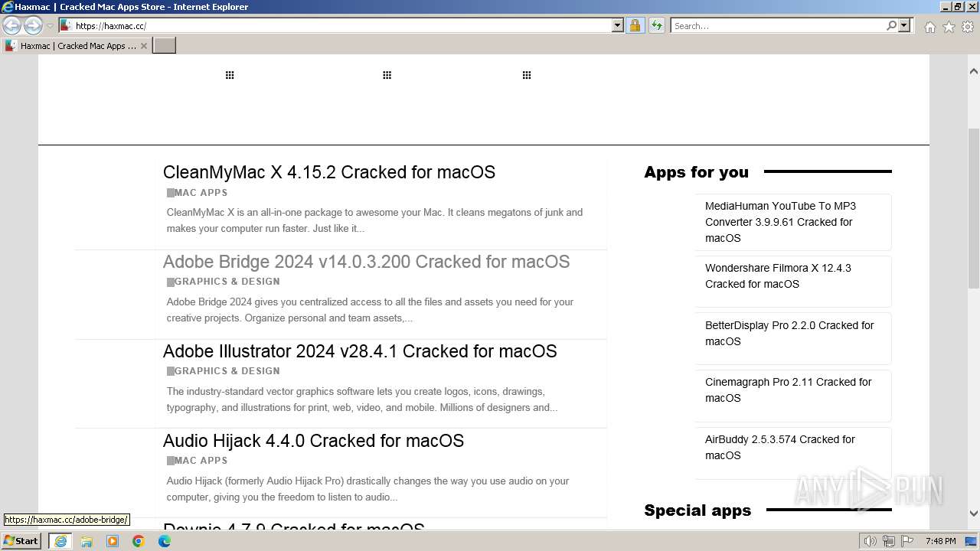Click the volume speaker tray icon
Image resolution: width=980 pixels, height=551 pixels.
click(871, 542)
